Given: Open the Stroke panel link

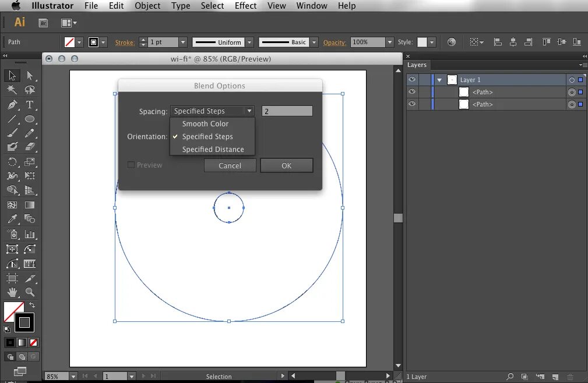Looking at the screenshot, I should 125,42.
